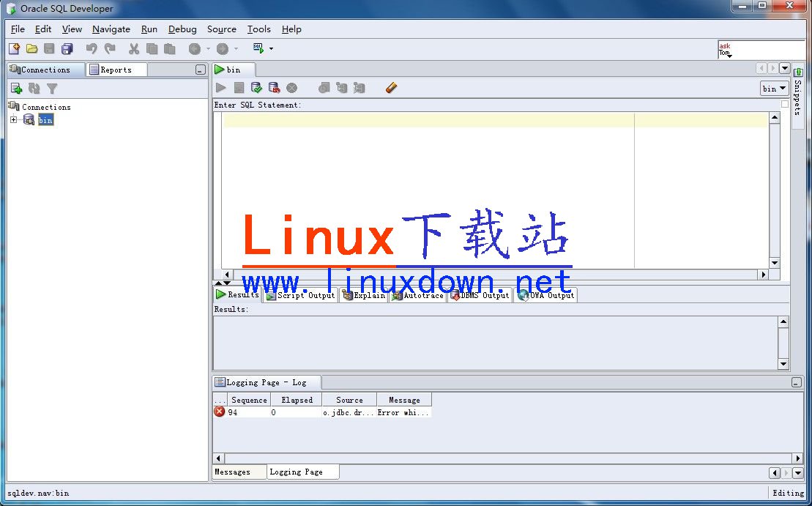
Task: Open the View menu
Action: (72, 29)
